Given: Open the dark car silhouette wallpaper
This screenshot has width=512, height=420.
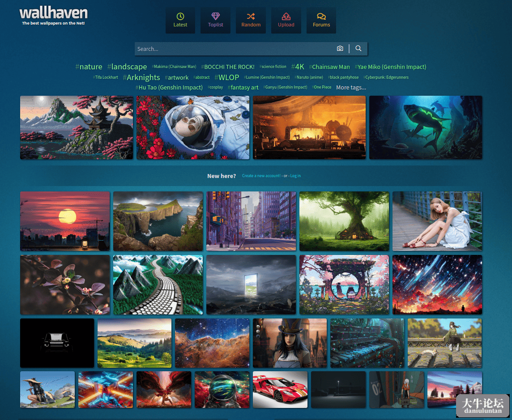Looking at the screenshot, I should click(57, 344).
